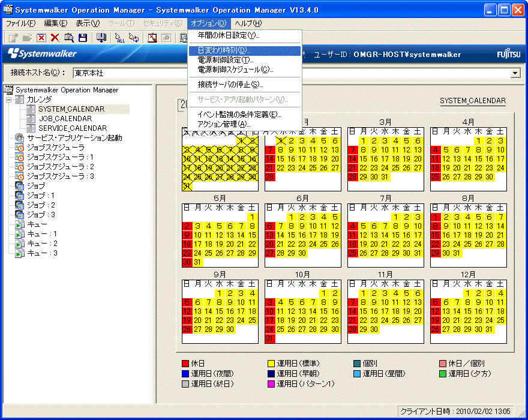Click the blue 運用日(夜間) legend swatch

click(185, 374)
